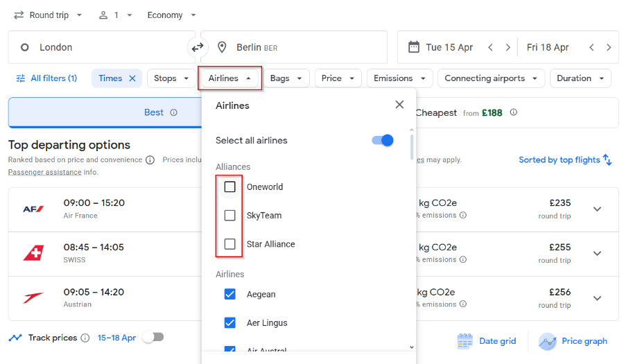The image size is (624, 364).
Task: Click the Track prices trend icon
Action: click(15, 338)
